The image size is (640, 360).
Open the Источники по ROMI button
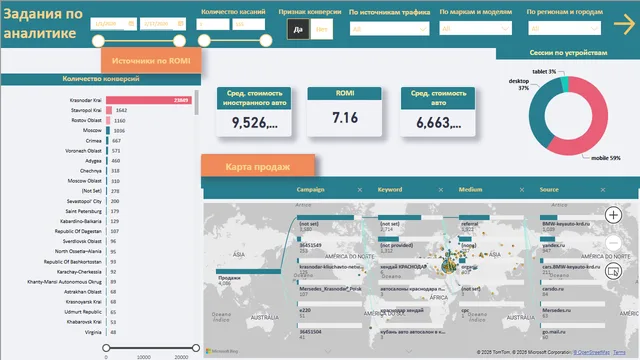click(x=151, y=60)
